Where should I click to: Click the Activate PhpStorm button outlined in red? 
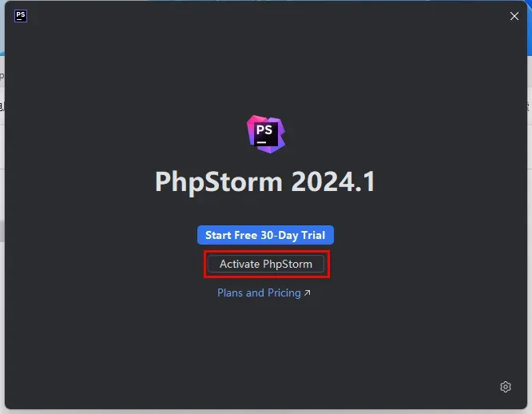click(x=266, y=264)
